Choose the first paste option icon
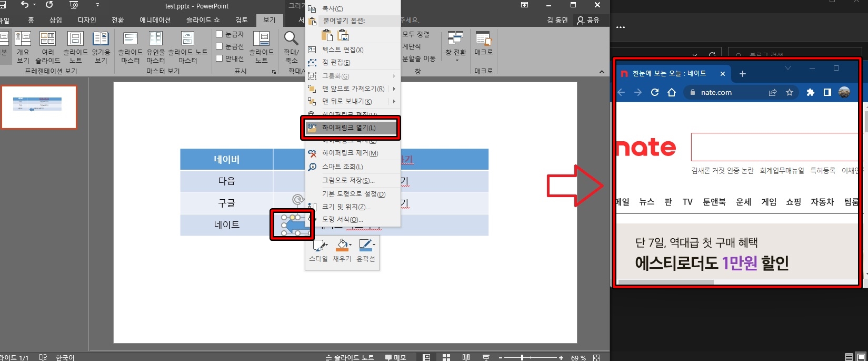The image size is (868, 361). [x=327, y=35]
